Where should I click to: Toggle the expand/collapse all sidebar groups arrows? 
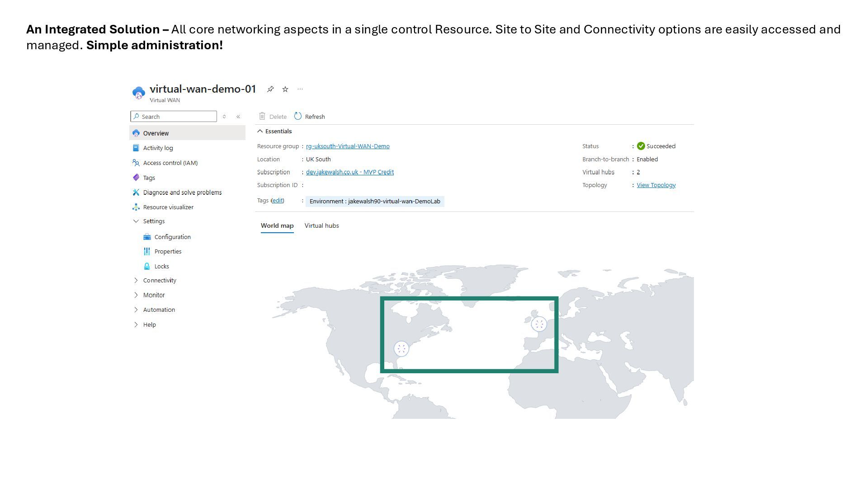point(224,117)
